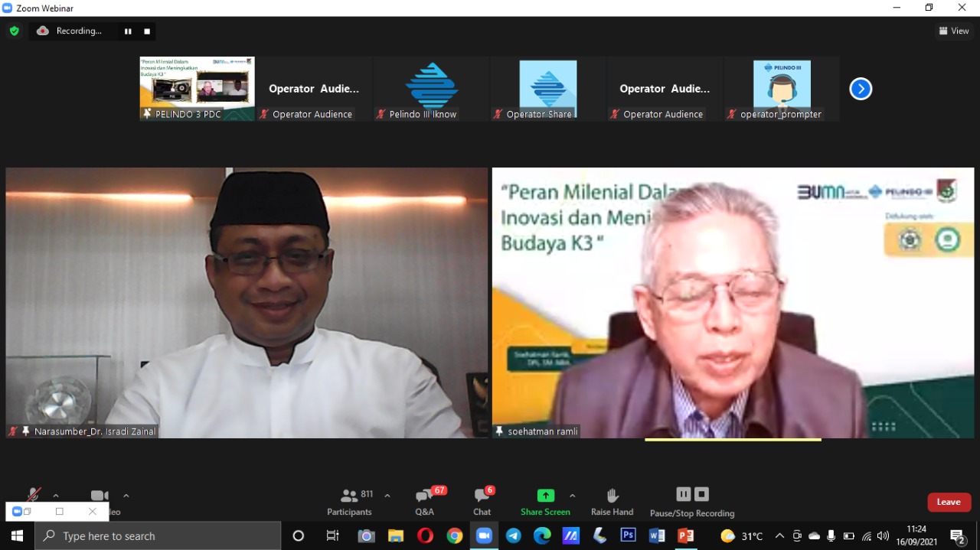Show hidden system tray icons
Screen dimensions: 980x550
click(x=779, y=535)
